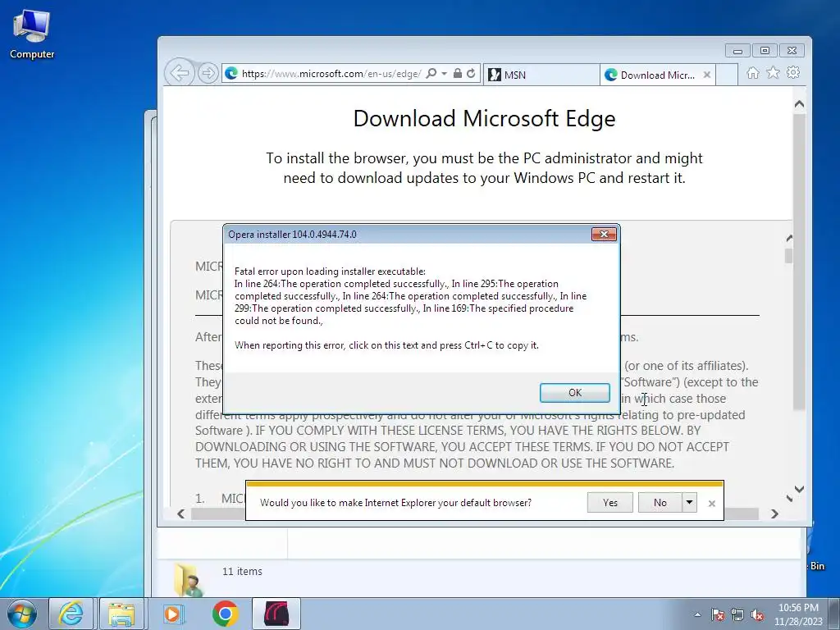This screenshot has height=630, width=840.
Task: Click the security lock icon in address bar
Action: pos(458,73)
